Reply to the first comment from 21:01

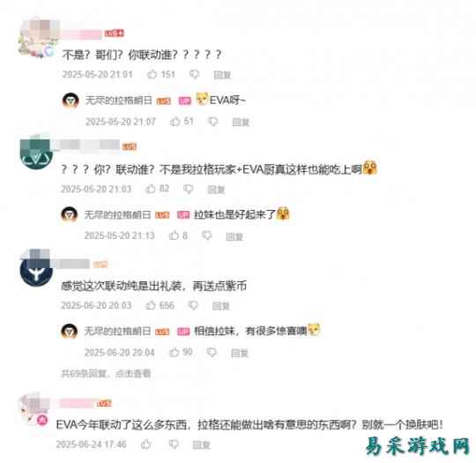click(x=222, y=75)
